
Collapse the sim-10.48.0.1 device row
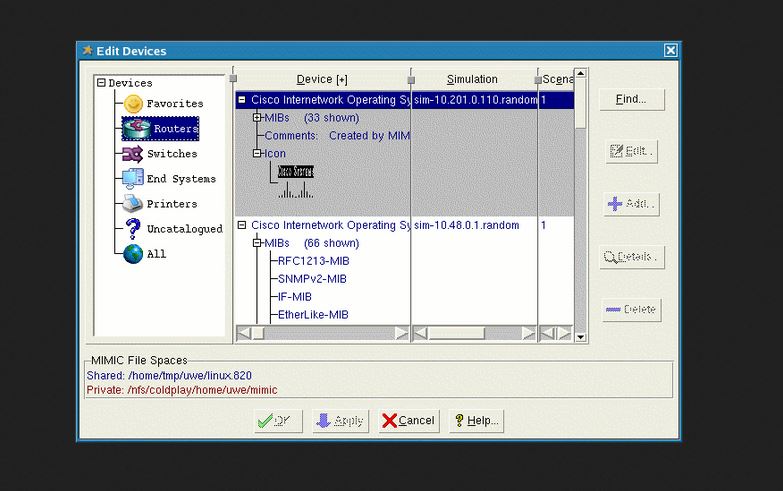click(242, 225)
